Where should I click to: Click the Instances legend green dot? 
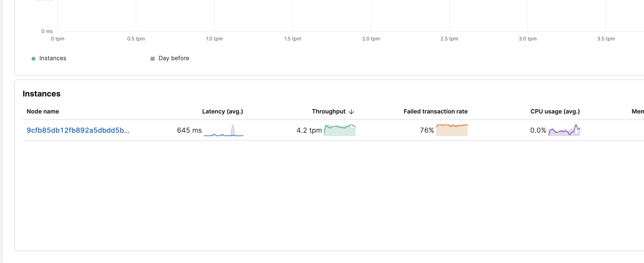pos(33,58)
